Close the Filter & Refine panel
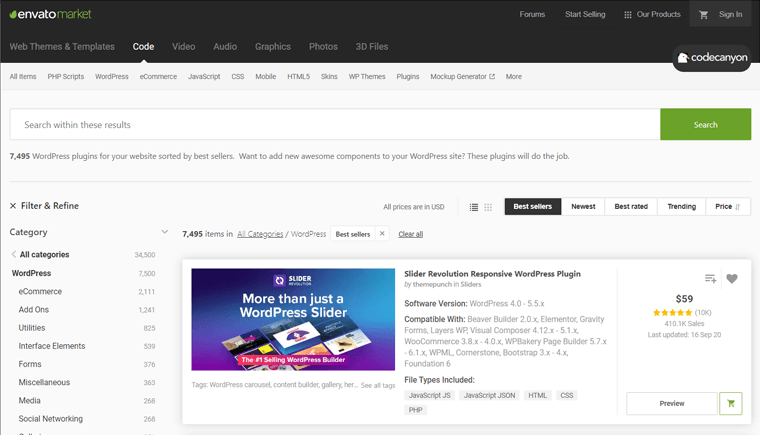Image resolution: width=760 pixels, height=435 pixels. (x=13, y=206)
